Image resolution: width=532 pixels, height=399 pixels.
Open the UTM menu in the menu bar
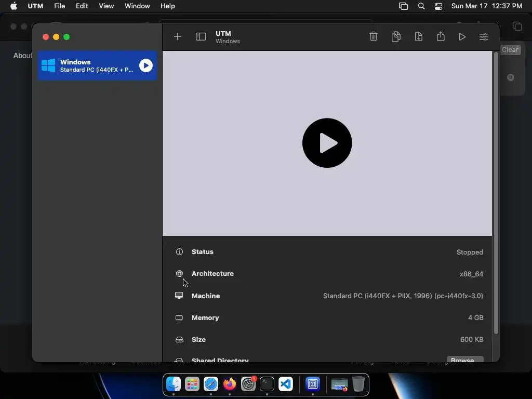pos(35,6)
